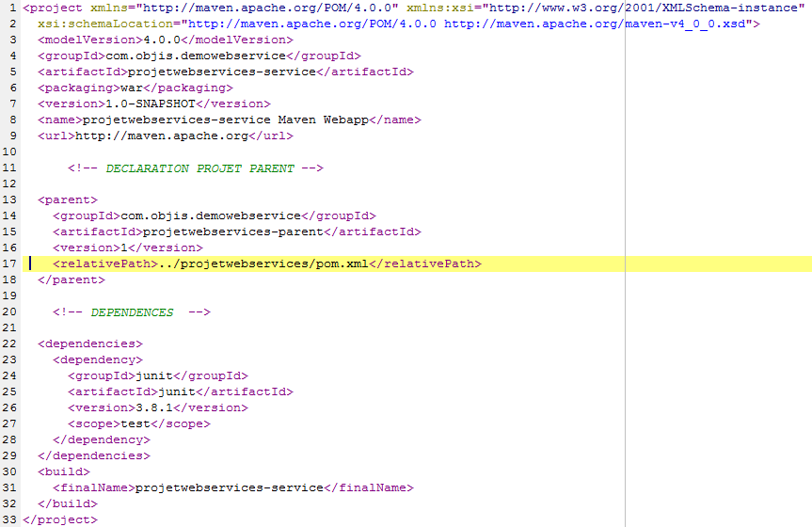
Task: Click the DEPENDENCES comment
Action: [132, 312]
